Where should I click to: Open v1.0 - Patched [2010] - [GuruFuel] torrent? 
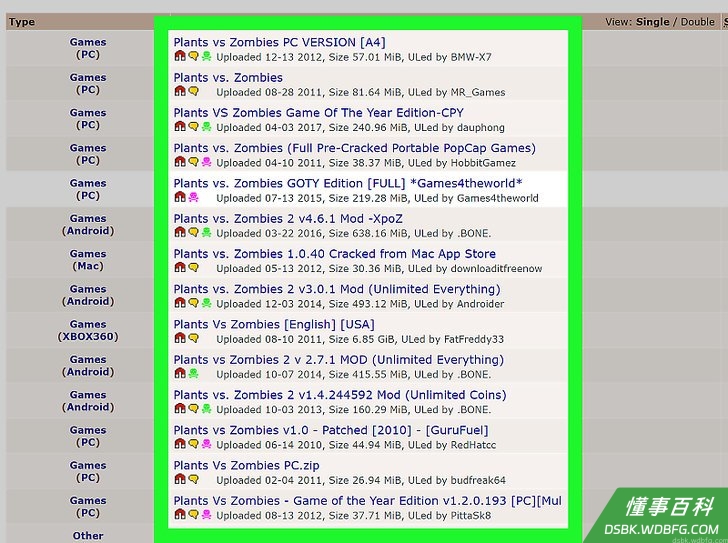pos(331,430)
